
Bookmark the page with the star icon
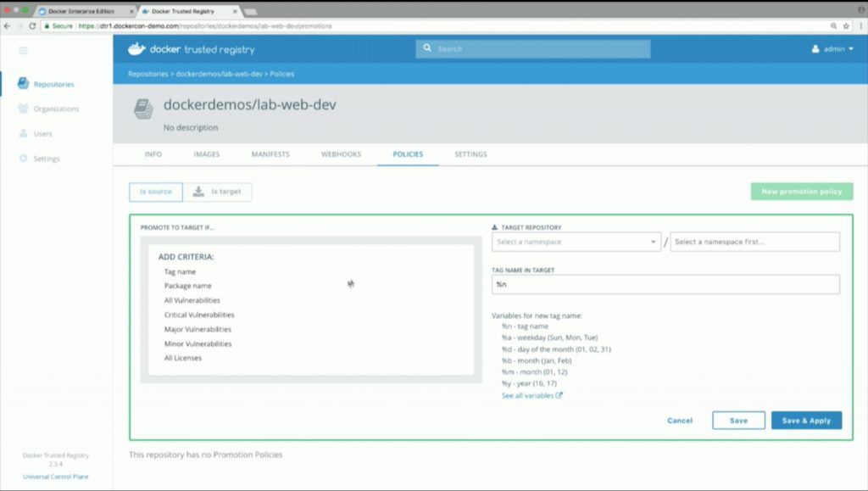[846, 26]
